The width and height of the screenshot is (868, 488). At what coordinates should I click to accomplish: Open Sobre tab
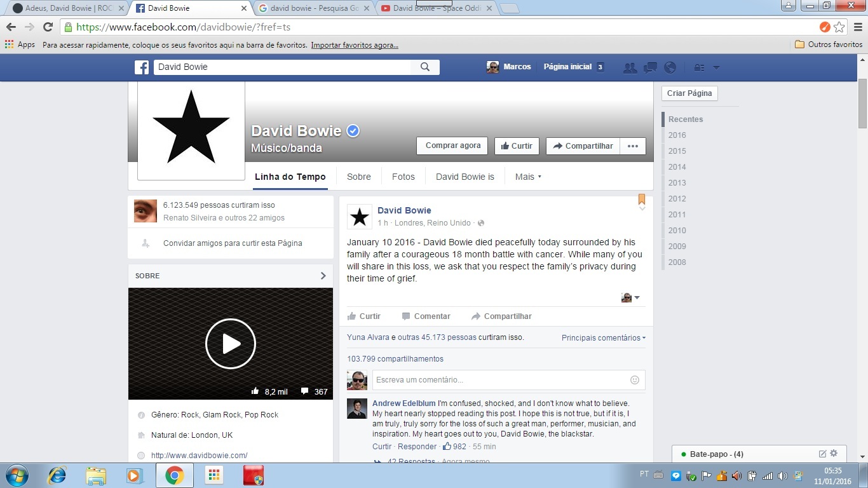tap(358, 177)
